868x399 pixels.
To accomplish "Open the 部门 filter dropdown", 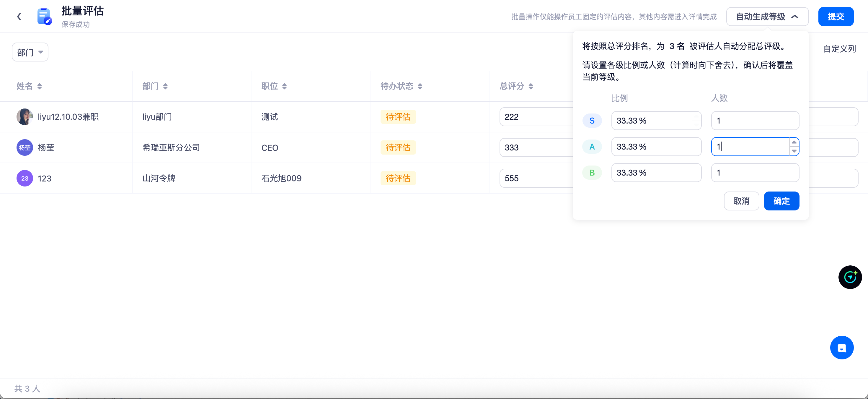I will 30,52.
